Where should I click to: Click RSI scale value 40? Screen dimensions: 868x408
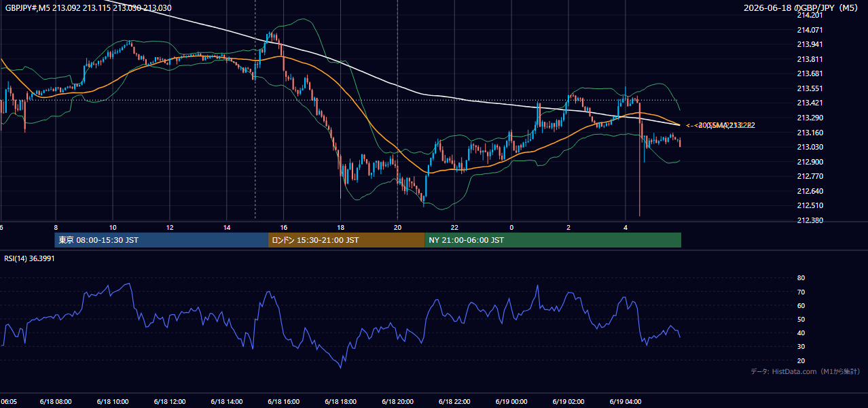(x=801, y=333)
